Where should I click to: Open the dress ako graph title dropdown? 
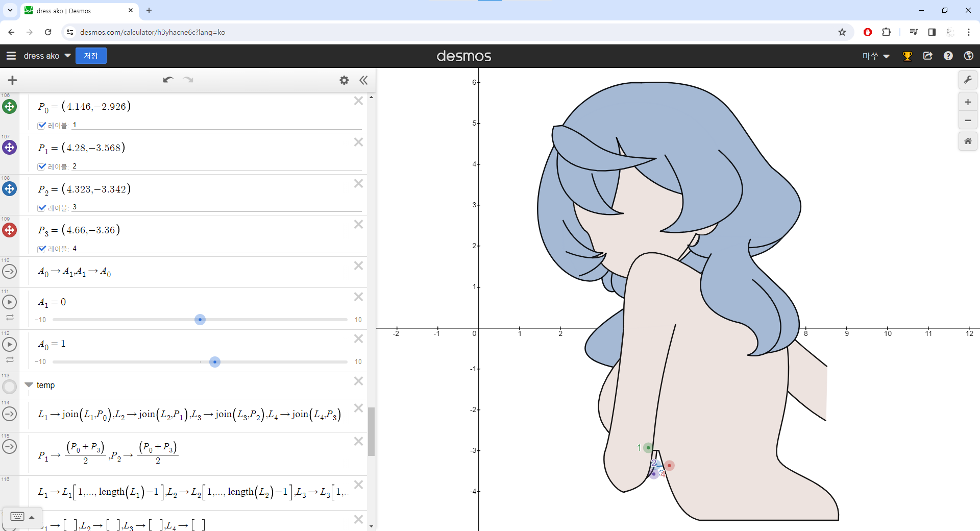click(47, 56)
